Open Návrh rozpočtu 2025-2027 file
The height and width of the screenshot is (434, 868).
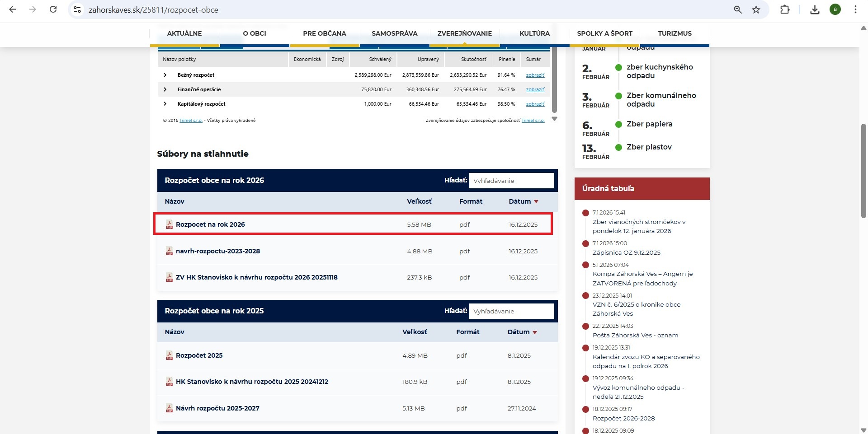point(217,408)
